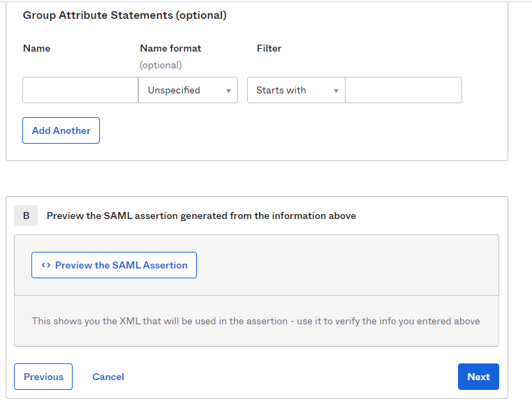Screen dimensions: 532x415
Task: Click Preview the SAML Assertion button
Action: click(x=114, y=265)
